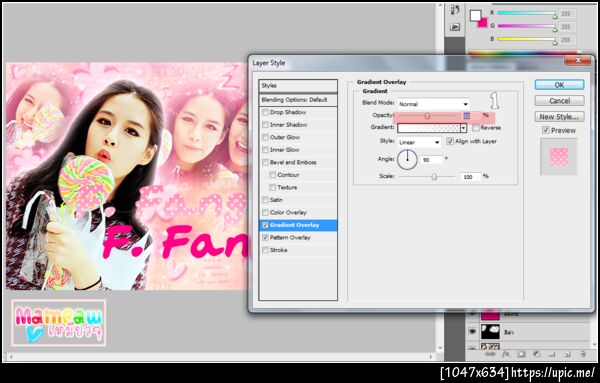Create a new group with the folder icon
The width and height of the screenshot is (600, 383).
click(x=552, y=355)
